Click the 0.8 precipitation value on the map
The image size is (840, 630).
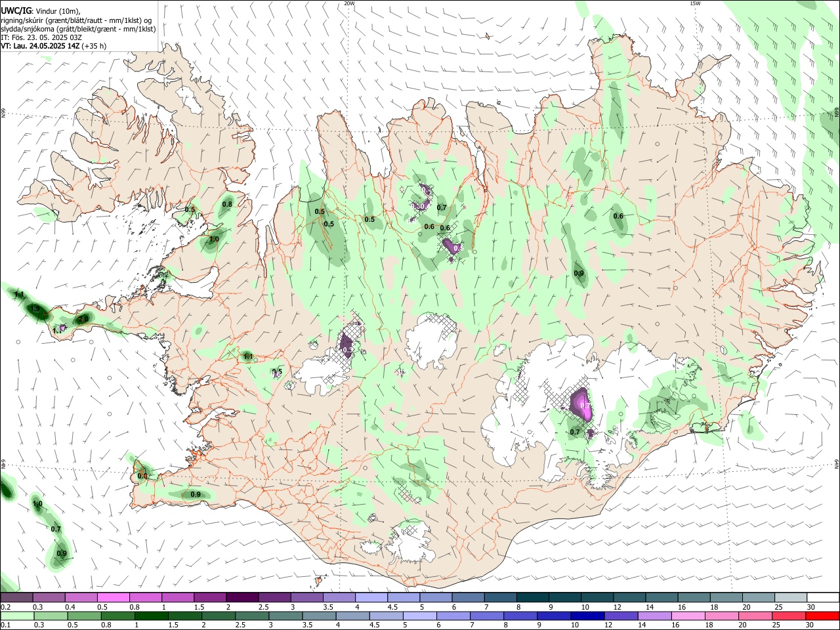pos(227,204)
